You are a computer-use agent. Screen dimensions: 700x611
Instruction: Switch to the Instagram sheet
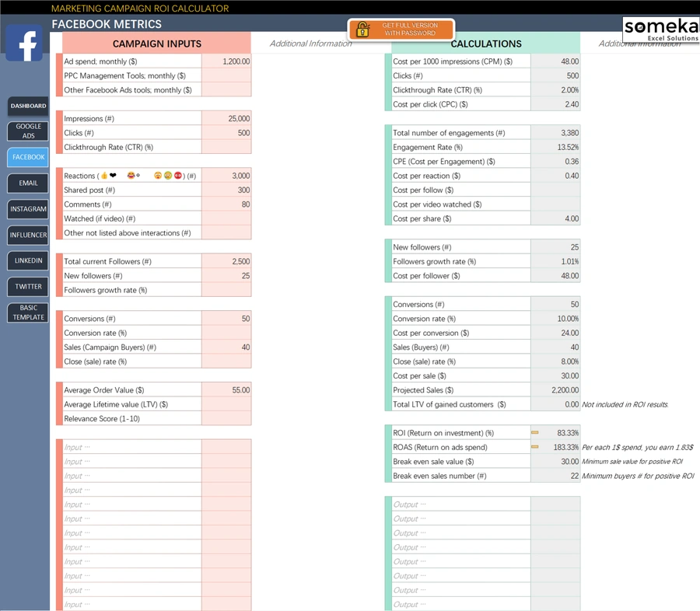(x=28, y=209)
